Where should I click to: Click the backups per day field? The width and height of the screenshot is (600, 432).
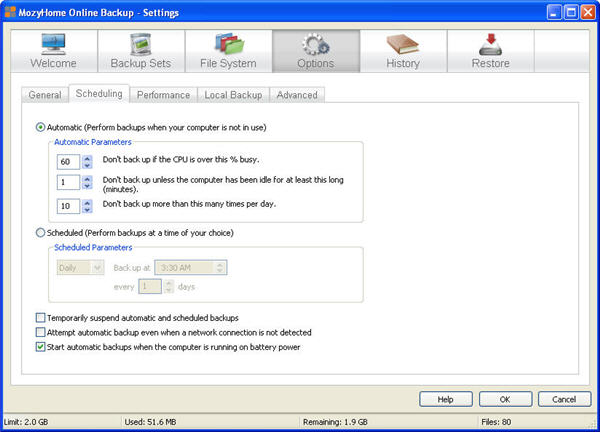point(68,206)
